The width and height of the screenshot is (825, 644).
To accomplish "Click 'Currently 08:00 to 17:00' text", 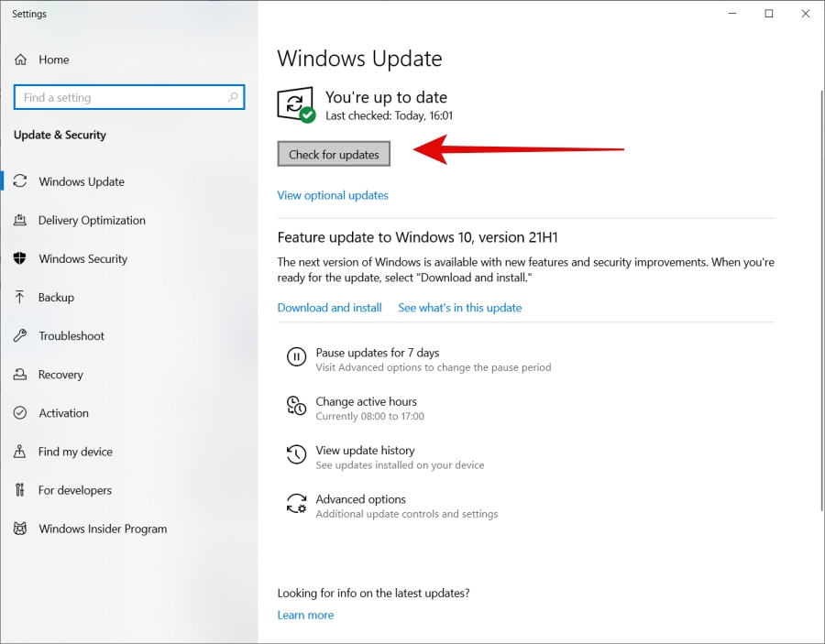I will [x=370, y=417].
